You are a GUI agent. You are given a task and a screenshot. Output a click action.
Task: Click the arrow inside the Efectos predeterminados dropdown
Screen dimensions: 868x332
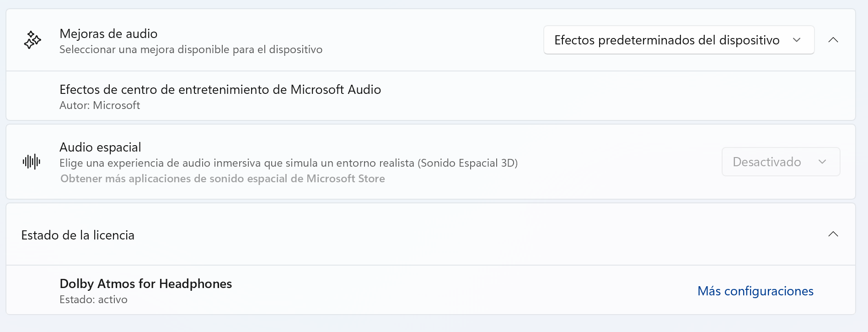(x=797, y=40)
